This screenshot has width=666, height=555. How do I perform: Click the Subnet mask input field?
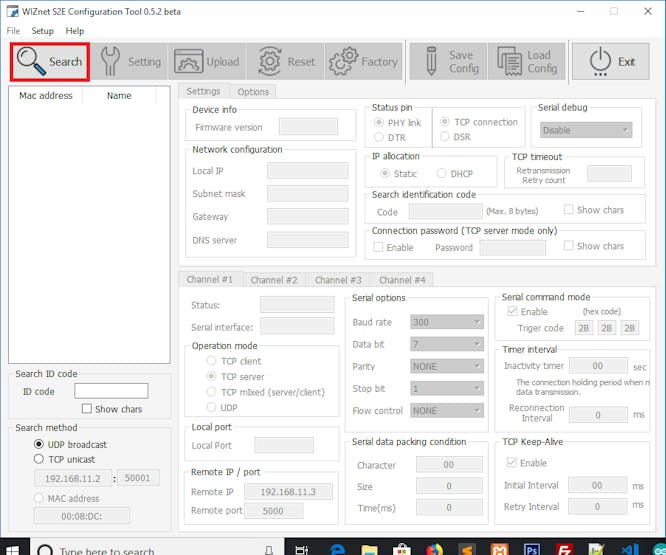[x=308, y=194]
